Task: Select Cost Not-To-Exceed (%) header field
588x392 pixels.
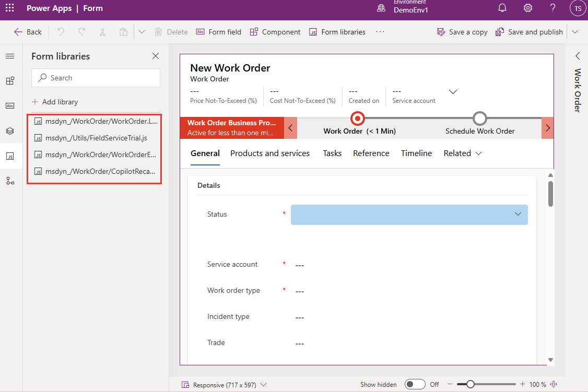Action: 303,97
